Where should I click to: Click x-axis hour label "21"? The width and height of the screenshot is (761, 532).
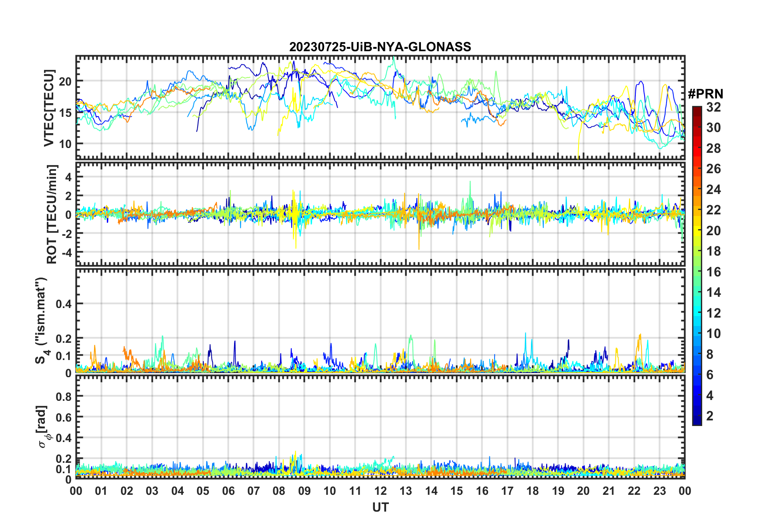pos(609,491)
